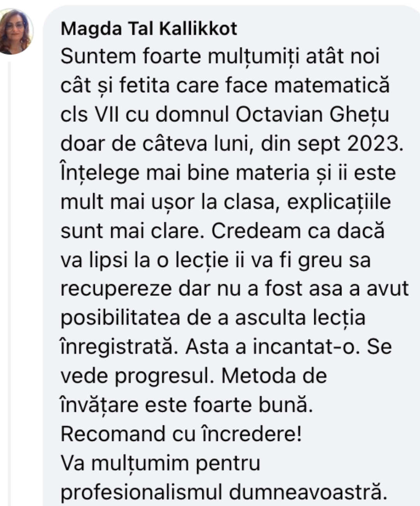The width and height of the screenshot is (420, 506).
Task: Click the phrase 'Metoda de' in comment
Action: coord(276,376)
